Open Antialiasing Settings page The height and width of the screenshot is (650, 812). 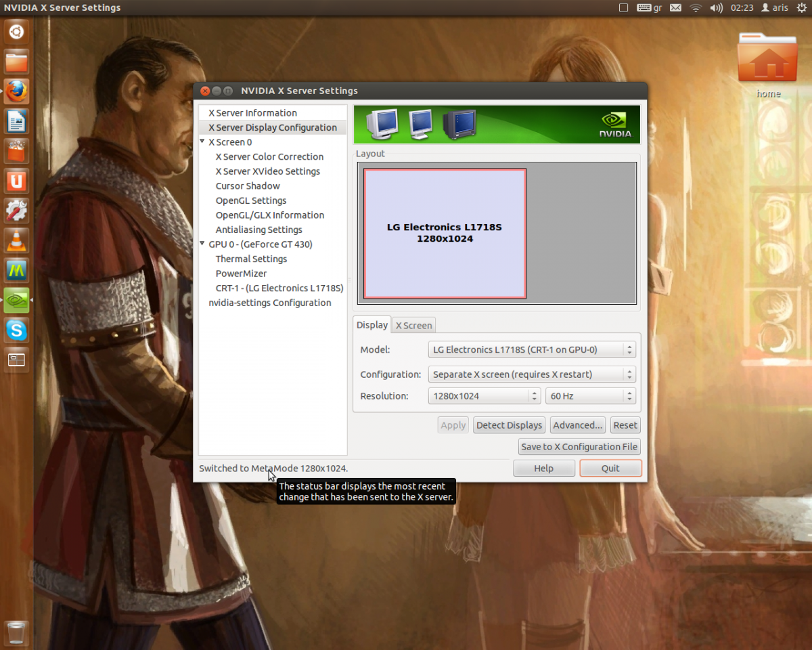click(259, 230)
